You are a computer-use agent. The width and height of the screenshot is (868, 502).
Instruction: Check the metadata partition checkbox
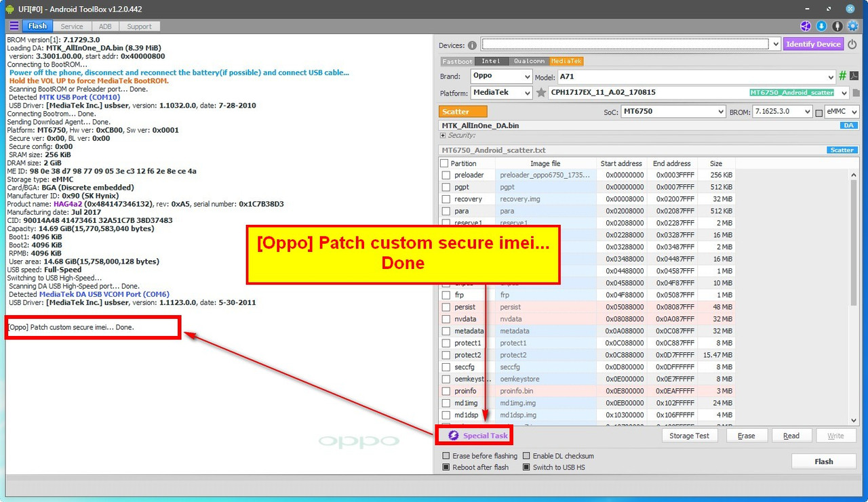(446, 331)
